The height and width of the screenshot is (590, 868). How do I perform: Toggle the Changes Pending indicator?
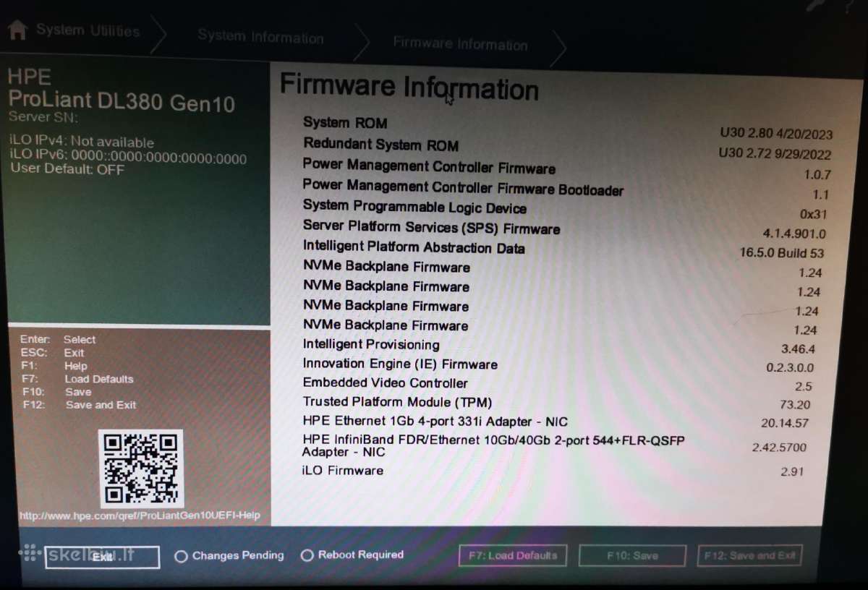click(x=229, y=555)
